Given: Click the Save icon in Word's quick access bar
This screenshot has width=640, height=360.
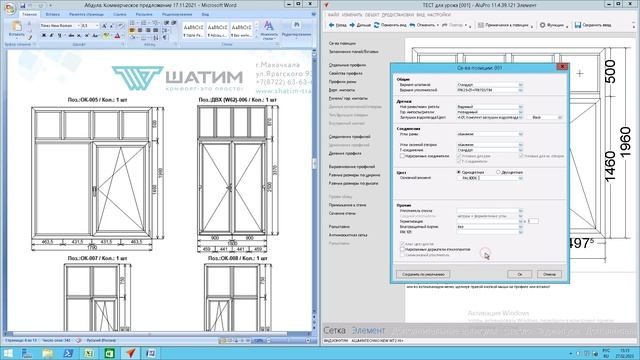Looking at the screenshot, I should (x=23, y=6).
